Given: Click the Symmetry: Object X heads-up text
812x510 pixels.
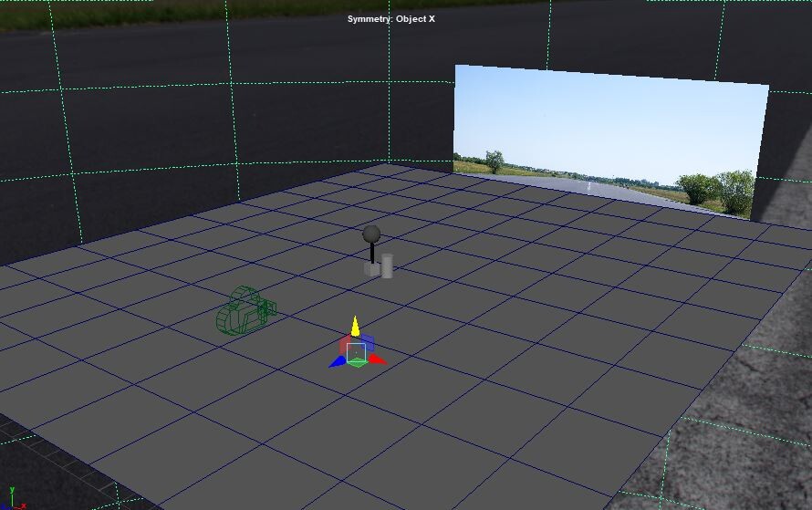Looking at the screenshot, I should point(391,18).
